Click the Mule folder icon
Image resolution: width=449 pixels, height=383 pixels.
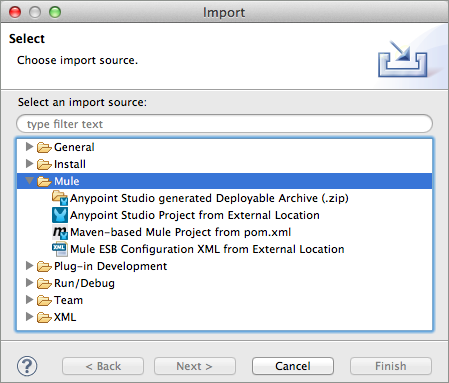pos(44,181)
